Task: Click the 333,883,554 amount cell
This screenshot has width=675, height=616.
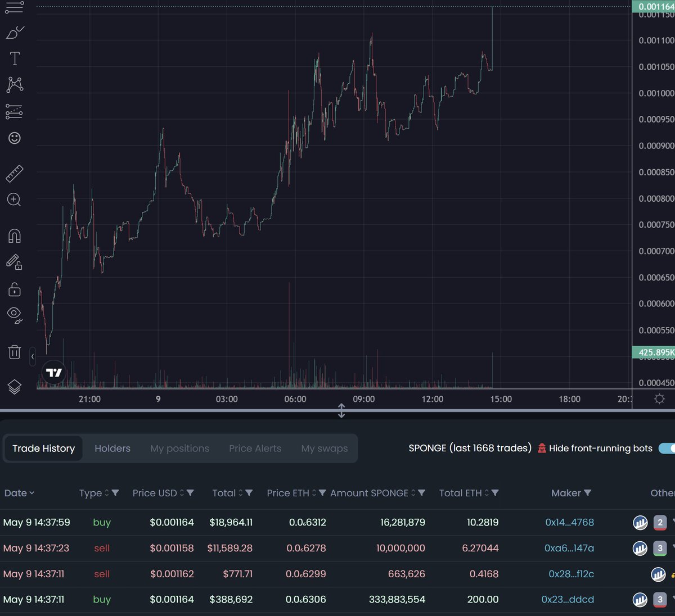Action: coord(397,600)
